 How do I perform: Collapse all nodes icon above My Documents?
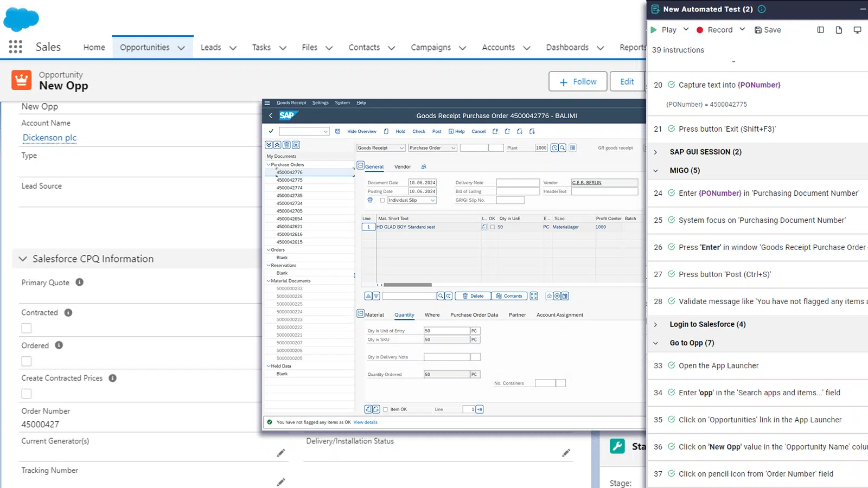coord(277,145)
